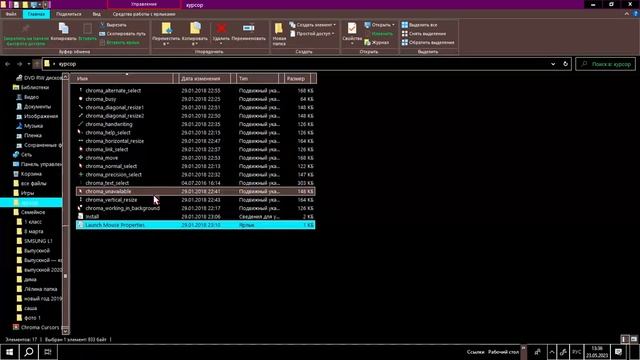Open taskbar Search magnifier
Screen dimensions: 640x360
click(x=29, y=352)
